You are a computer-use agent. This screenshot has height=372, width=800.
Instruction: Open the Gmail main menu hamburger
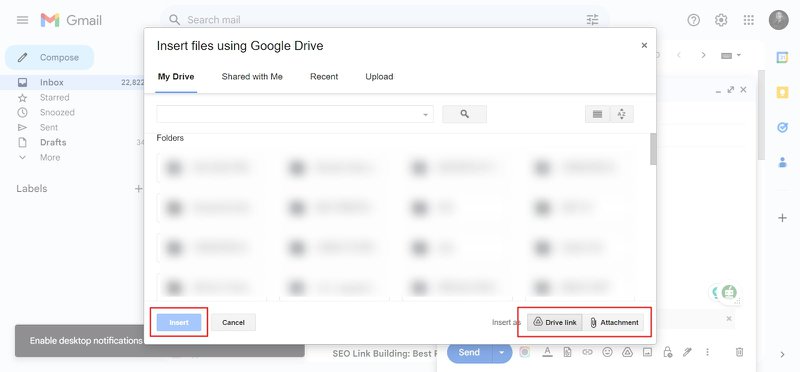point(22,20)
